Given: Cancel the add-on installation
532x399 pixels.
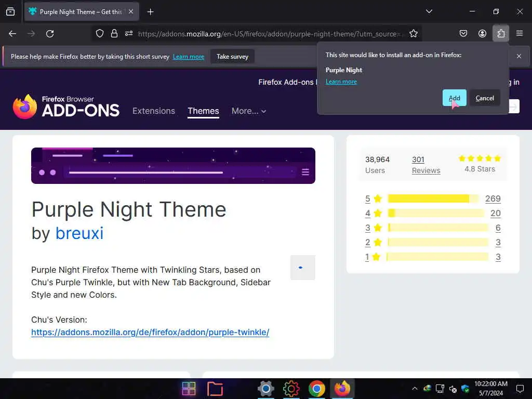Looking at the screenshot, I should click(x=485, y=98).
